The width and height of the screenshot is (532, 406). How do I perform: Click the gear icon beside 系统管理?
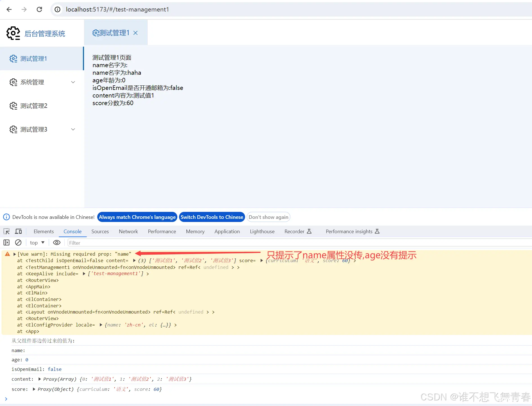point(13,82)
